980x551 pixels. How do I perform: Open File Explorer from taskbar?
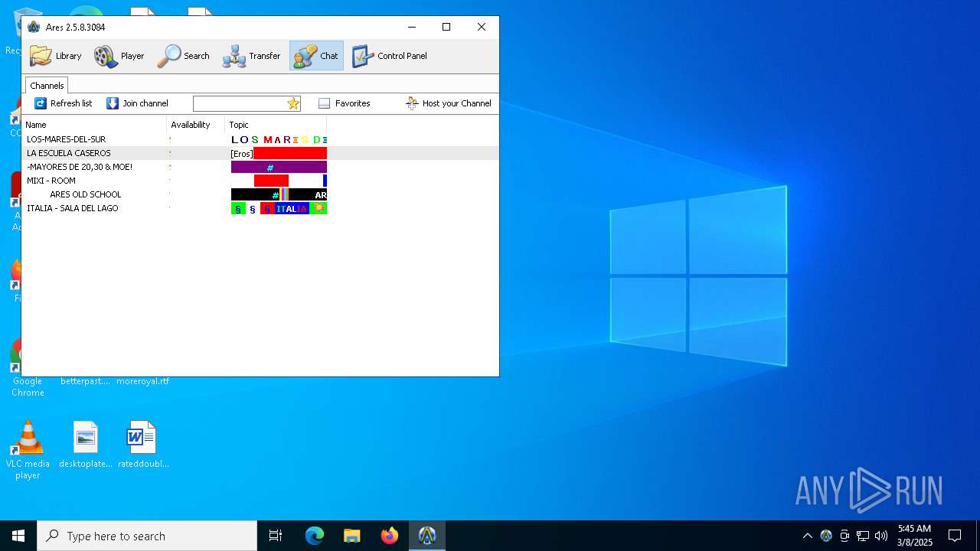[352, 536]
